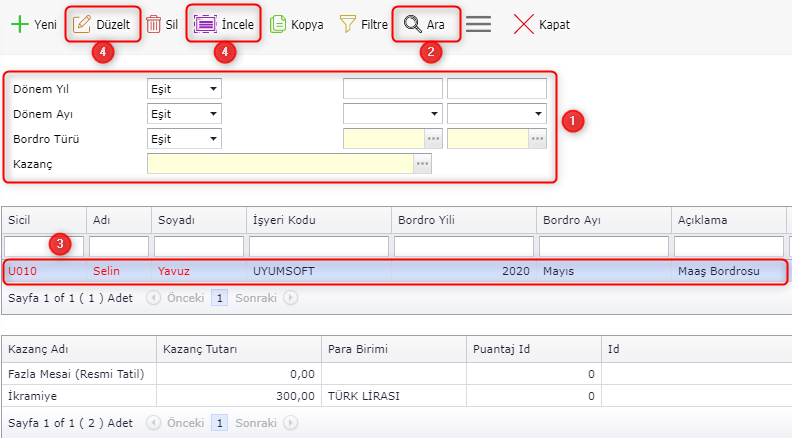Click the Kopya copy icon

click(x=279, y=24)
